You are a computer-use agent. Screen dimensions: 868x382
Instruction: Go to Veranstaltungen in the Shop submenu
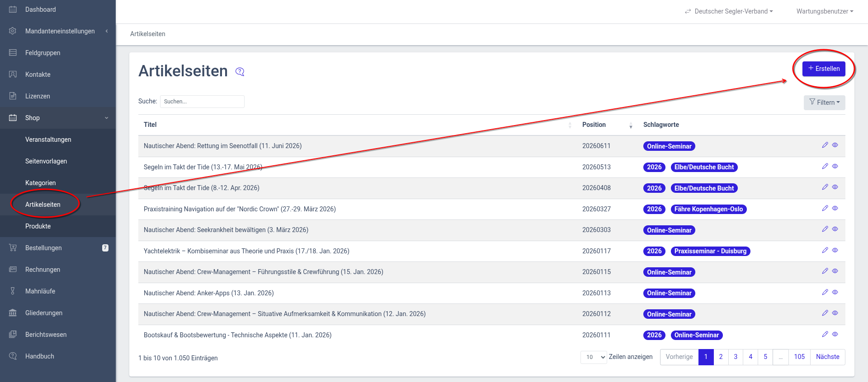48,140
